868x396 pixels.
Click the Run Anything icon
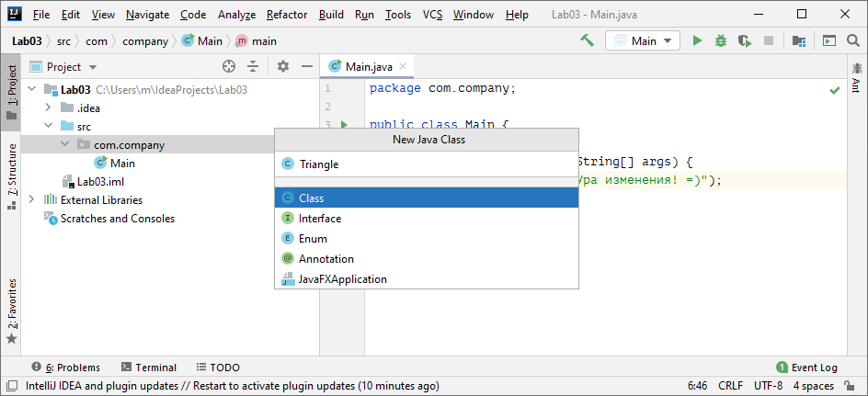828,41
